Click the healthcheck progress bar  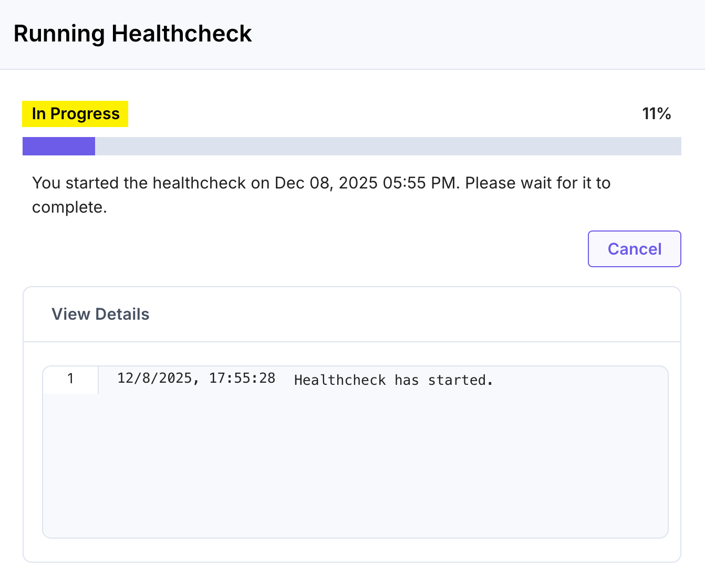tap(351, 146)
